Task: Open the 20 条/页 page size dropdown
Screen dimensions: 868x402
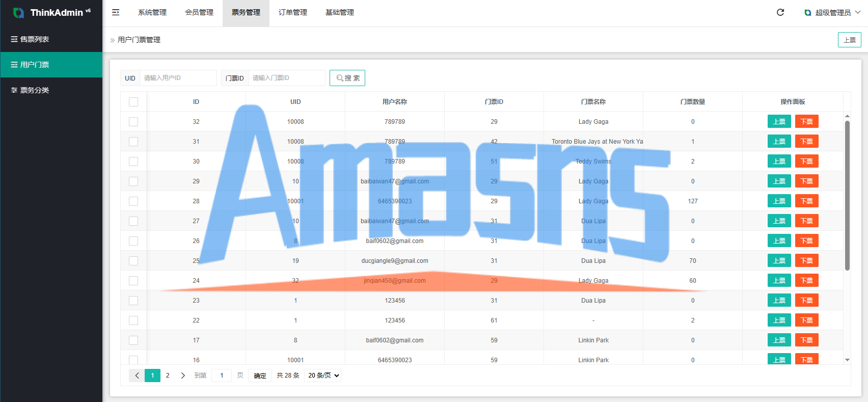Action: 323,376
